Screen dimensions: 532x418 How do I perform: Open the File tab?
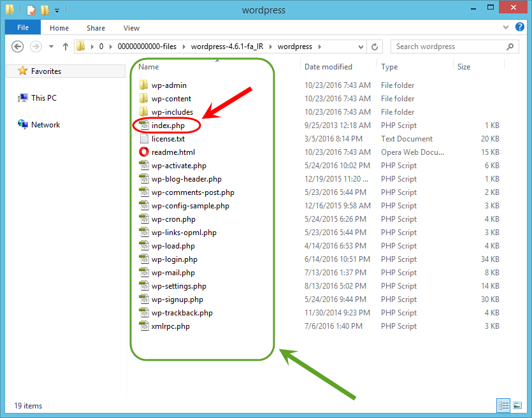pyautogui.click(x=23, y=27)
